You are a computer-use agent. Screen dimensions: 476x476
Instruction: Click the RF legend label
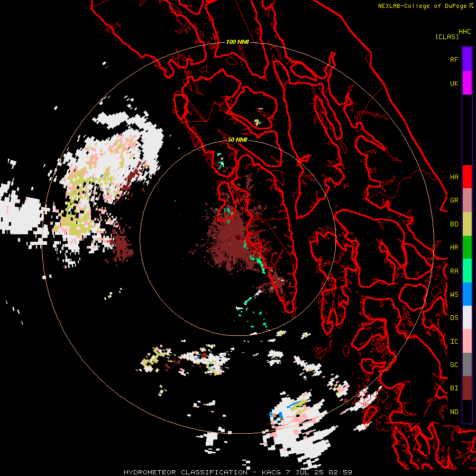[x=454, y=59]
